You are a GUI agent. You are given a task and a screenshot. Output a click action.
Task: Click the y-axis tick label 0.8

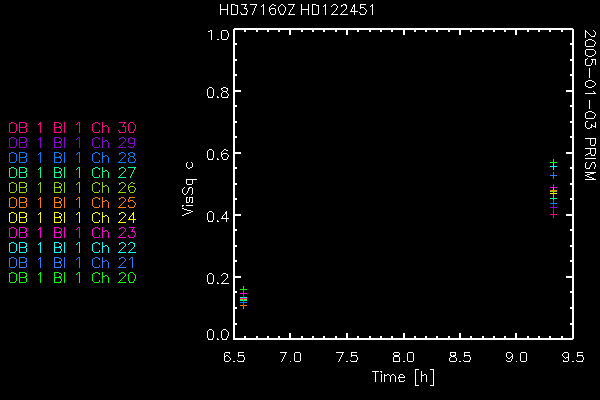(218, 92)
